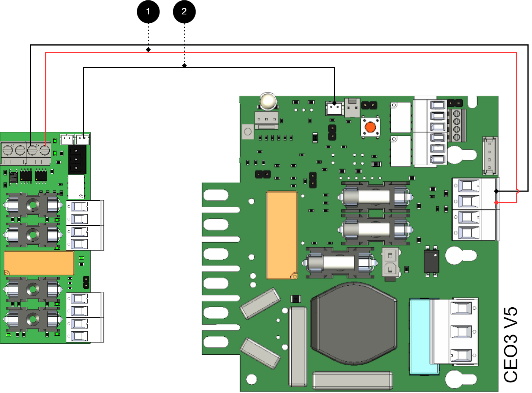Select the long grey resistor at board bottom
The width and height of the screenshot is (532, 393).
pos(352,380)
